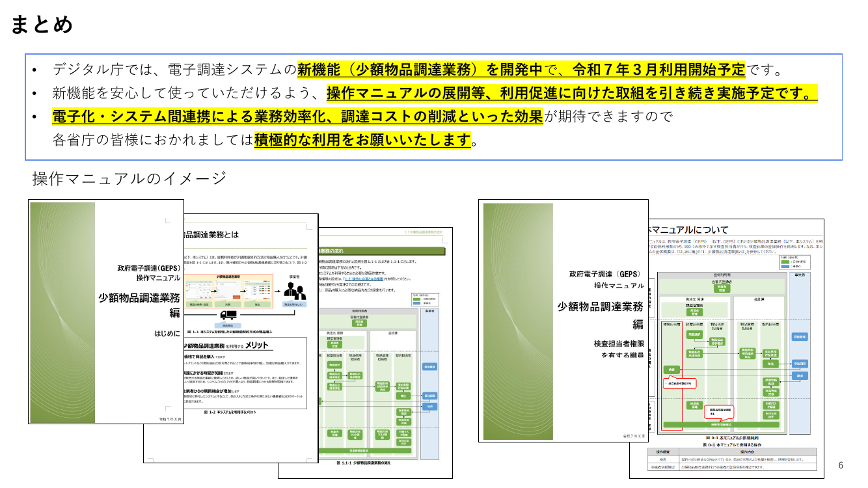Open the はじめに manual cover page thumbnail
Screen dimensions: 868x488
(x=106, y=312)
